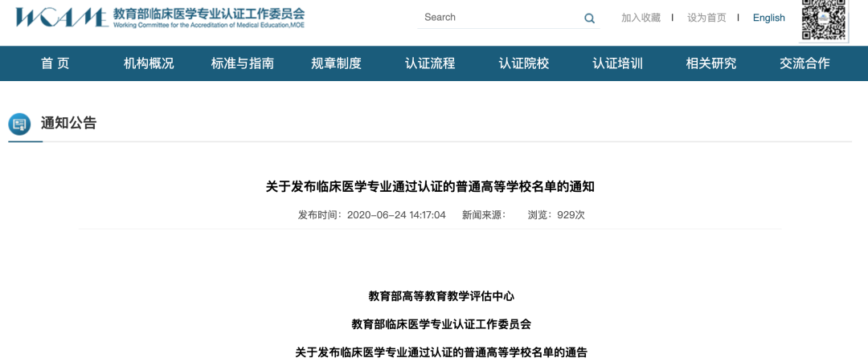The width and height of the screenshot is (868, 362).
Task: Open the 认证培训 menu
Action: [618, 63]
